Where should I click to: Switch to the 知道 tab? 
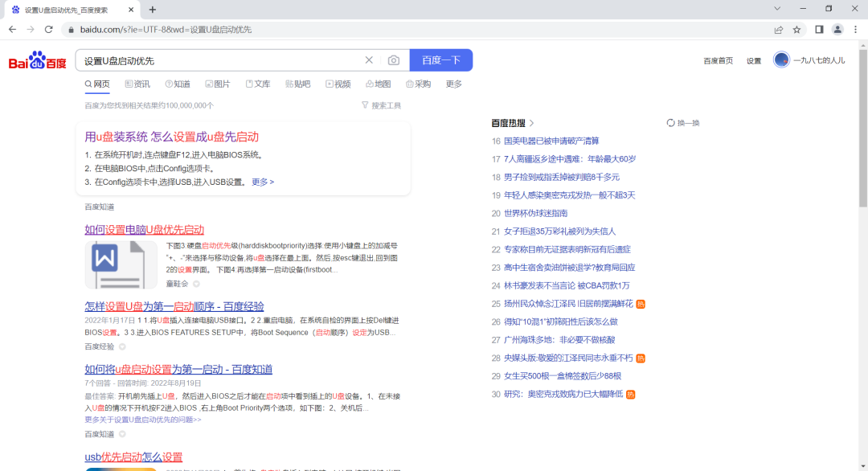(x=177, y=84)
